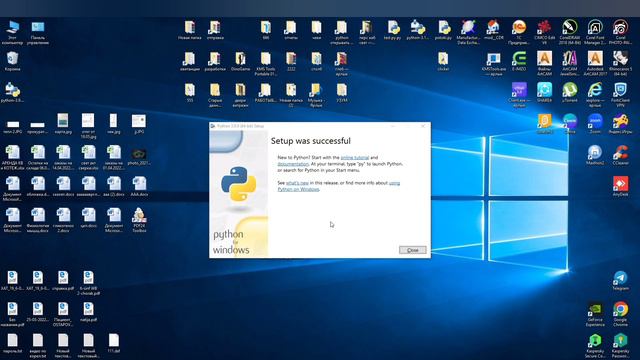Select the карта.jpg image thumbnail
This screenshot has width=640, height=360.
(x=63, y=124)
